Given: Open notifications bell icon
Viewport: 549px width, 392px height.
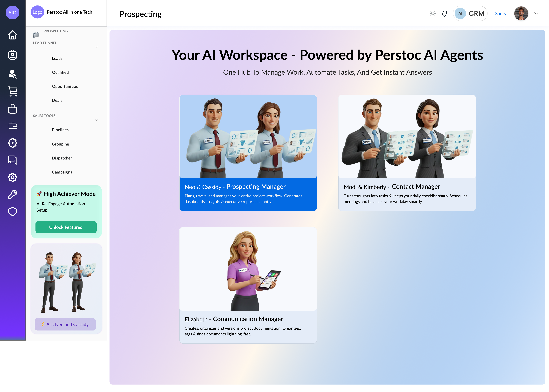Looking at the screenshot, I should [445, 14].
